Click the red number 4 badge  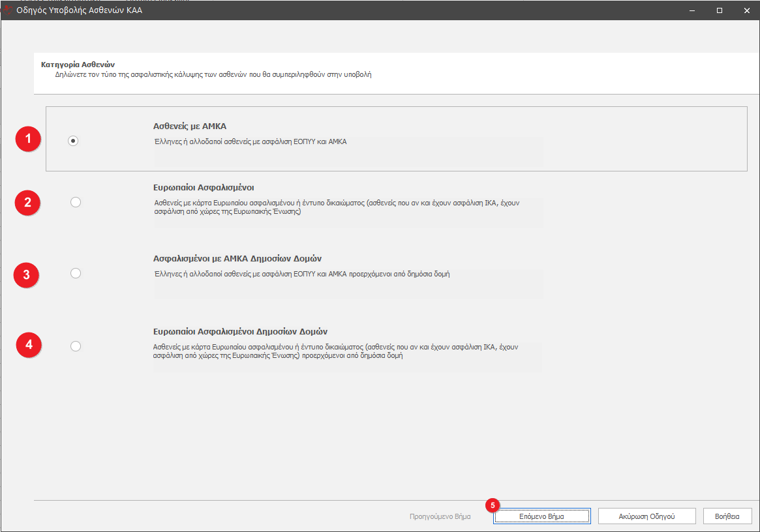click(x=29, y=344)
